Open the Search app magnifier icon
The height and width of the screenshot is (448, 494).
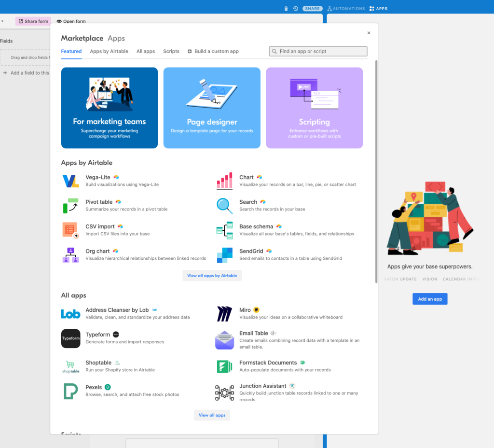coord(225,206)
